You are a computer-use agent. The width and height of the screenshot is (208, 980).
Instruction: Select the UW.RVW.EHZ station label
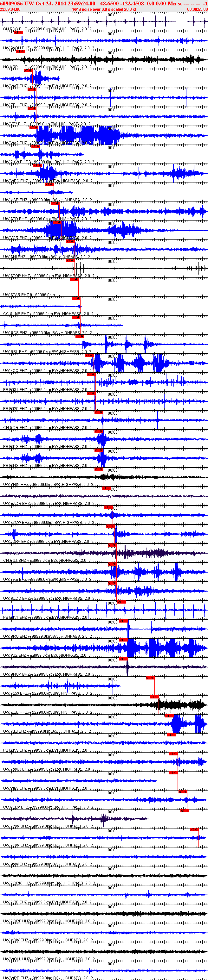(x=47, y=694)
